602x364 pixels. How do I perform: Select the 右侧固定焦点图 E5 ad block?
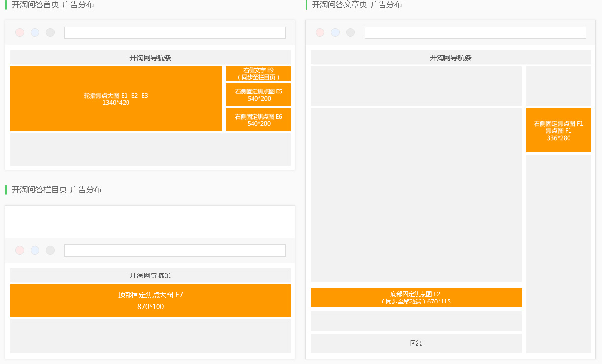tap(258, 95)
